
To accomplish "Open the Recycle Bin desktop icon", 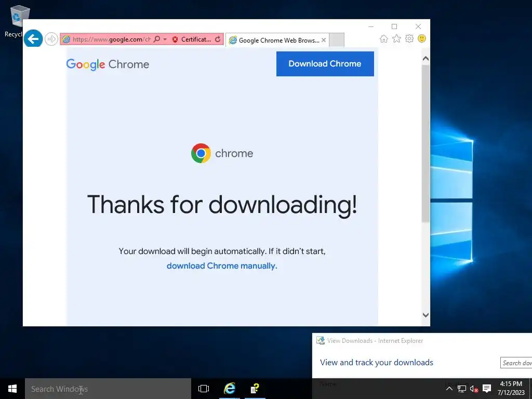I will pyautogui.click(x=17, y=21).
